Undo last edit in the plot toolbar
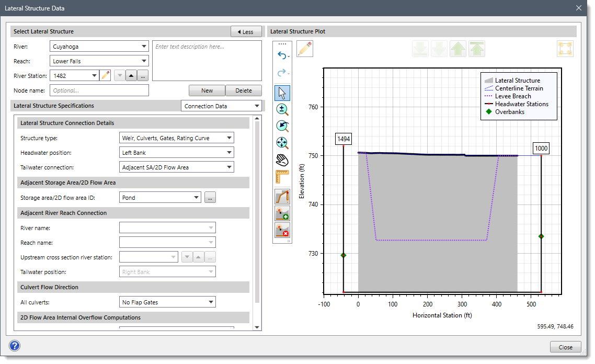 click(x=282, y=56)
